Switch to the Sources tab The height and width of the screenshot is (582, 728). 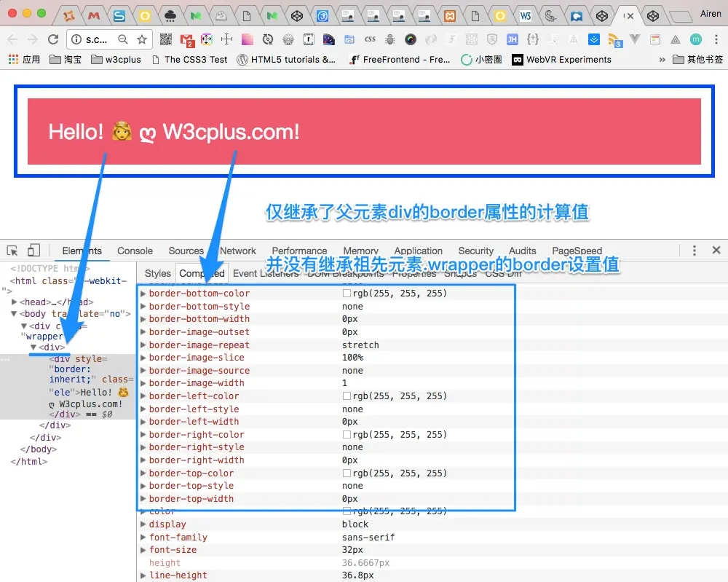[186, 251]
